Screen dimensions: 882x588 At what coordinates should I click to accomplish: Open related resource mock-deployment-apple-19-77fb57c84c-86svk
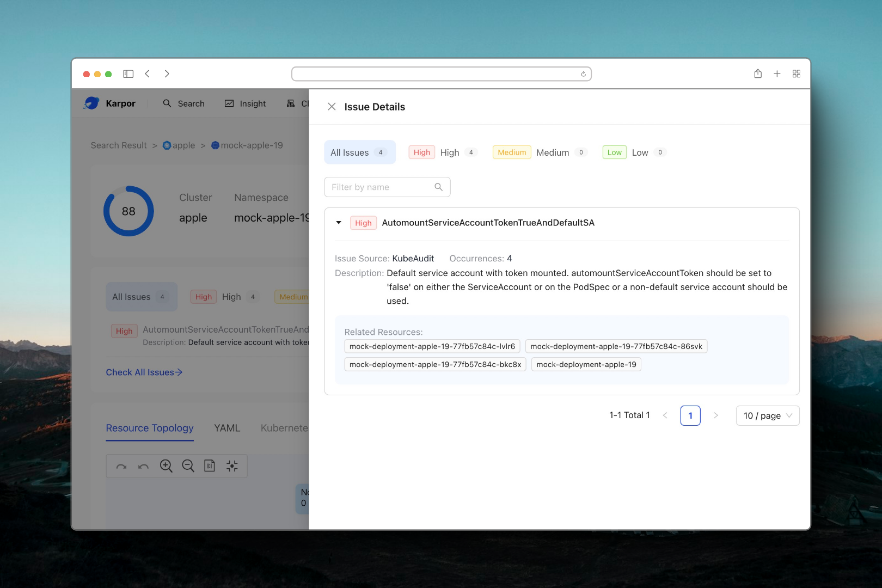click(616, 346)
